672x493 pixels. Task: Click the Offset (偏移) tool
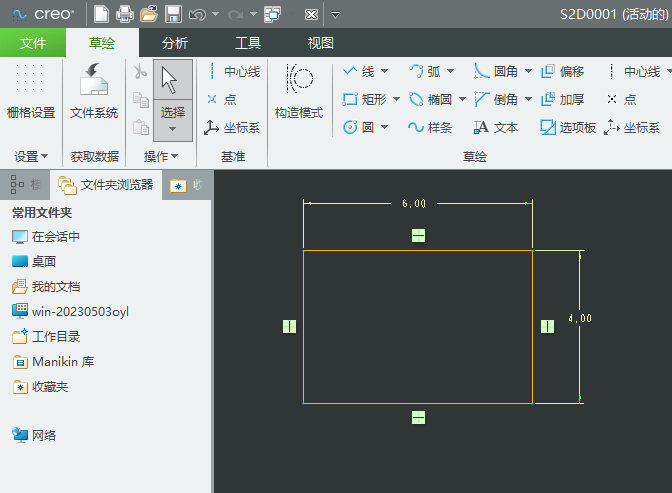point(562,72)
